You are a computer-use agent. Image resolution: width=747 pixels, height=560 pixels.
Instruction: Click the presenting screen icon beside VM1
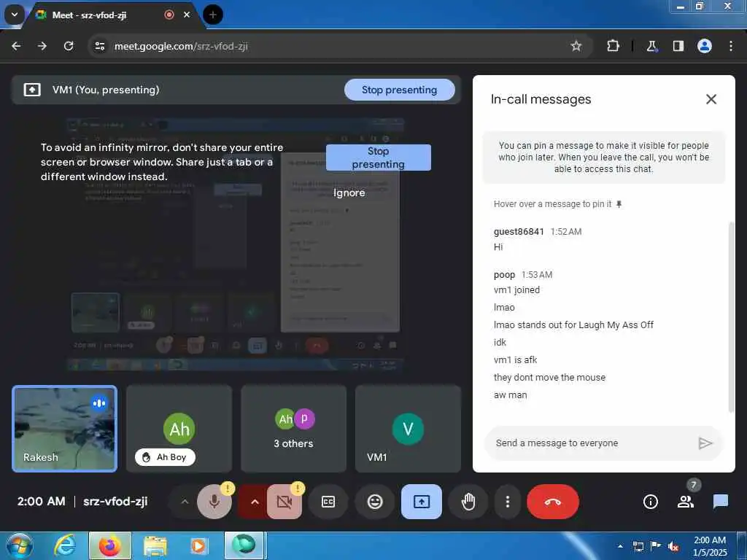32,90
